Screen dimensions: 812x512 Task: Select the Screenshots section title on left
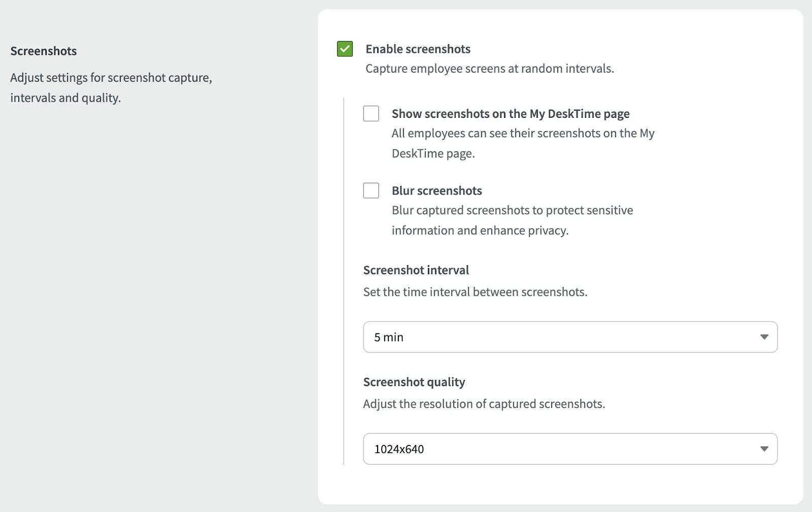click(x=44, y=51)
